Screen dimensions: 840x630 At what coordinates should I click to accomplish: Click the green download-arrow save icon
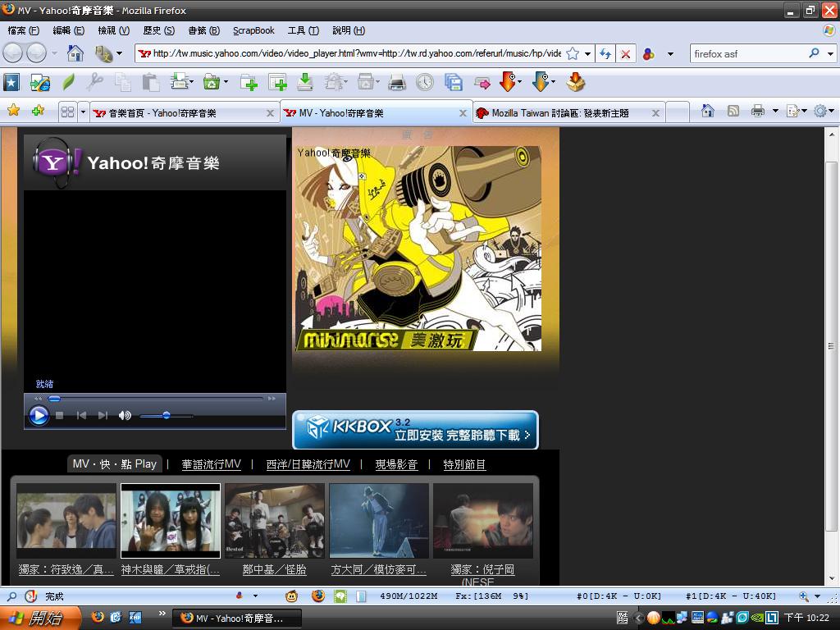(305, 82)
